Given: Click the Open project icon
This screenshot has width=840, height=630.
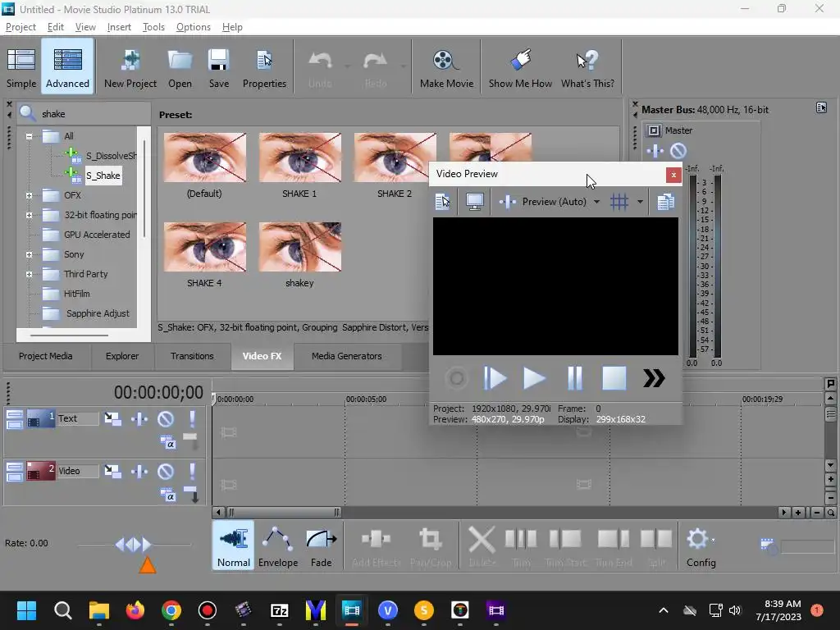Looking at the screenshot, I should pyautogui.click(x=180, y=68).
